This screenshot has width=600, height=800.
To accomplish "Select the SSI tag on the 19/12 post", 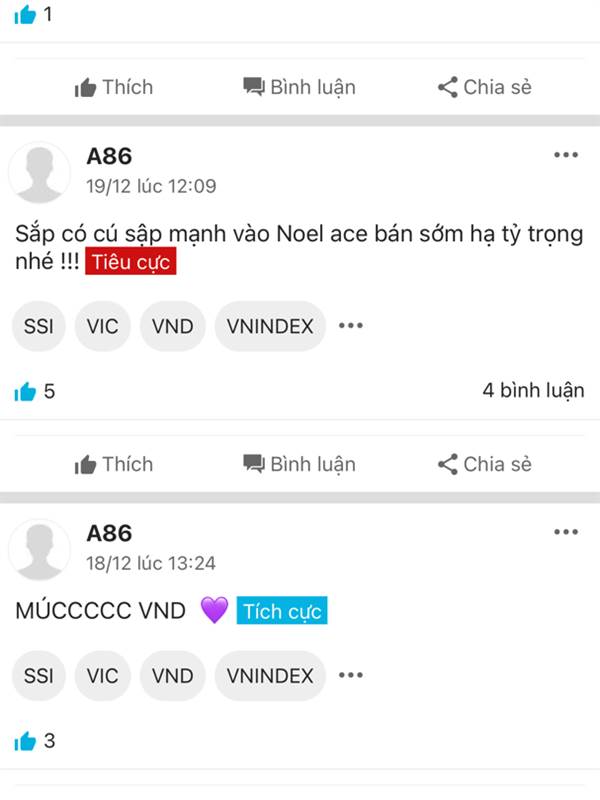I will pyautogui.click(x=39, y=326).
